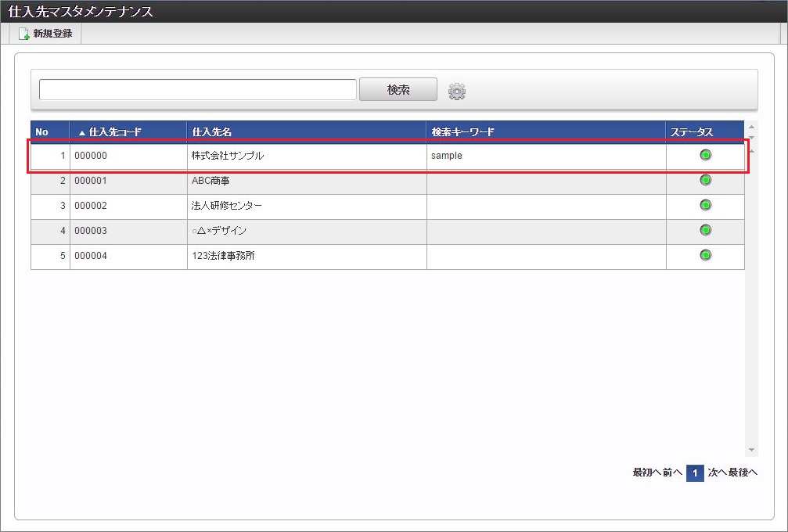The height and width of the screenshot is (532, 788).
Task: Click the keyword search input field
Action: 196,89
